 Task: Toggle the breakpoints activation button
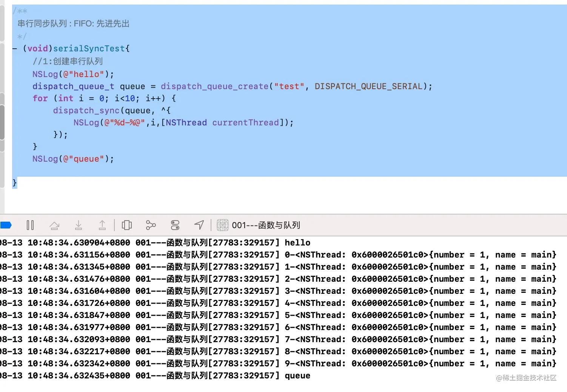6,225
